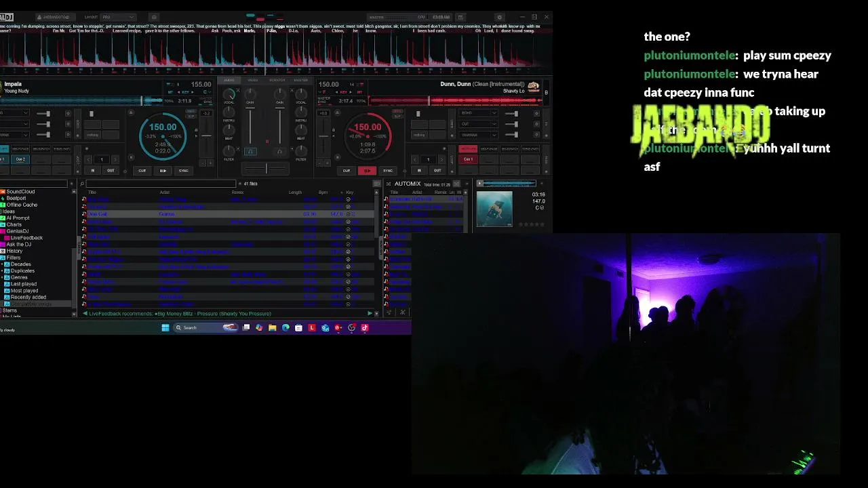
Task: Open TikTok from the taskbar
Action: click(x=364, y=328)
